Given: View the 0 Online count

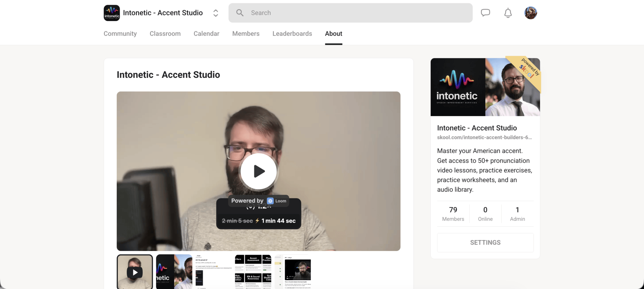Looking at the screenshot, I should point(485,214).
